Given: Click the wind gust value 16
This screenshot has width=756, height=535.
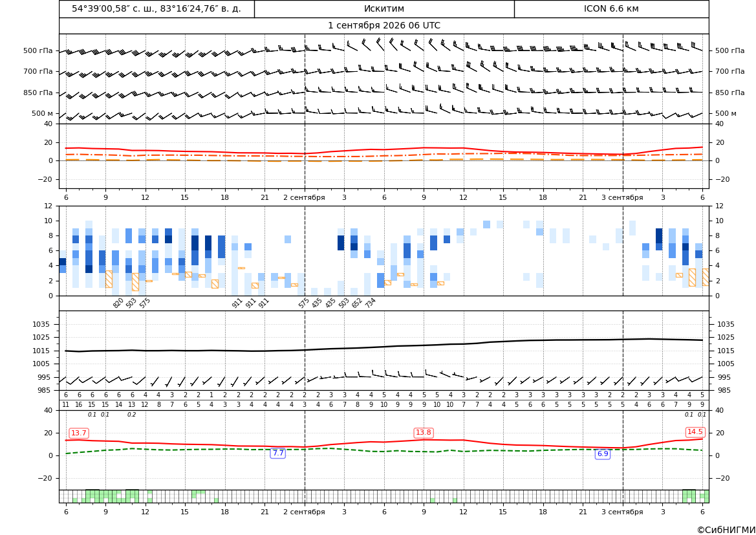Looking at the screenshot, I should pos(79,405).
